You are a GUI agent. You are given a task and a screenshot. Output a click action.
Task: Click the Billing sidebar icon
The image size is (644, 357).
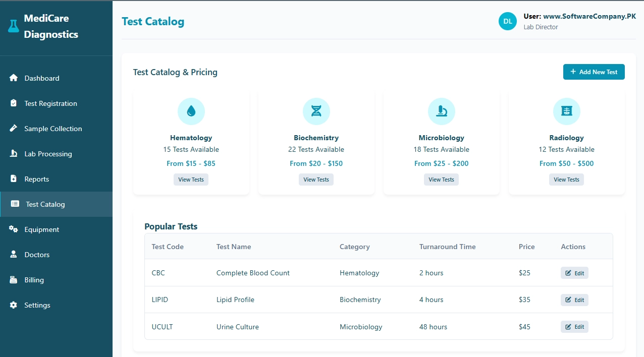tap(14, 280)
